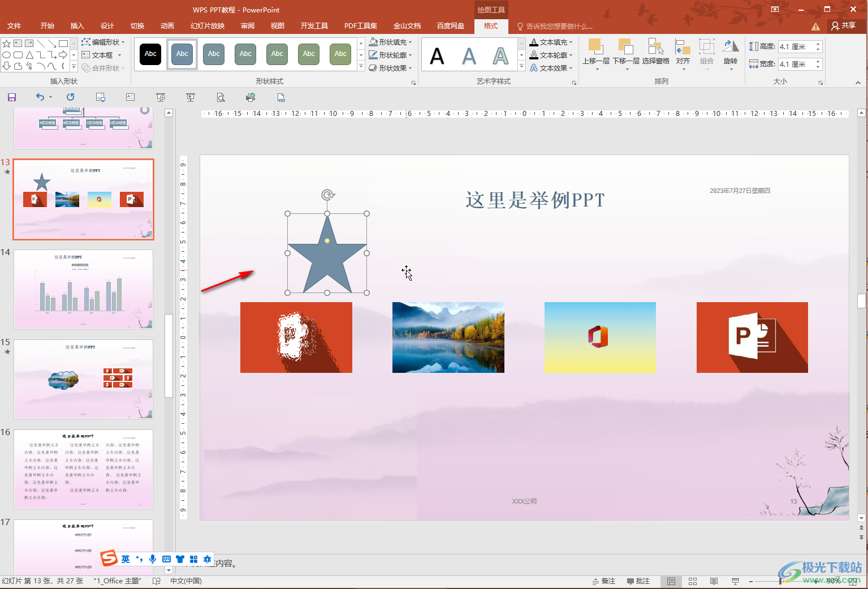This screenshot has height=589, width=868.
Task: Open the Text Box (文本框) dropdown
Action: click(x=102, y=55)
